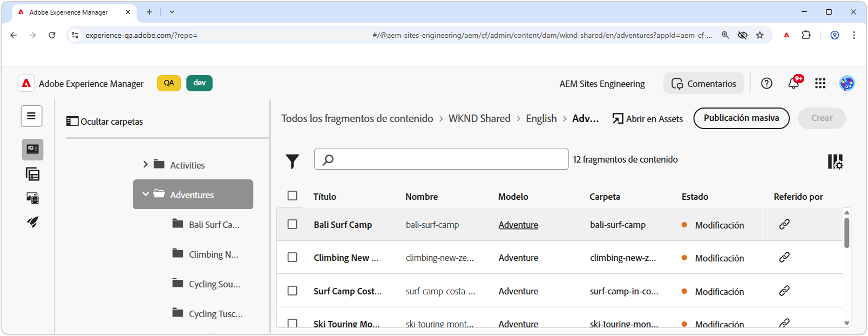Select the Activities folder in tree
Image resolution: width=868 pixels, height=336 pixels.
tap(180, 165)
